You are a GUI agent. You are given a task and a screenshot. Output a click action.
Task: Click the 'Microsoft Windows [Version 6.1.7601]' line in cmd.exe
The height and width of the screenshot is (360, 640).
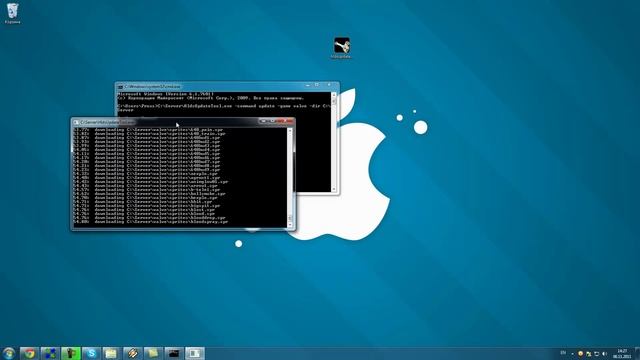(x=165, y=94)
